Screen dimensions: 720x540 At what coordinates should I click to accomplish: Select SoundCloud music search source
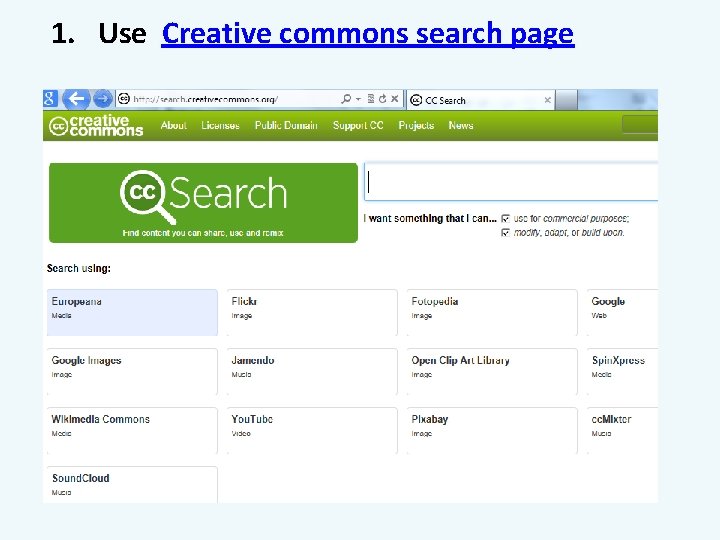(x=132, y=485)
